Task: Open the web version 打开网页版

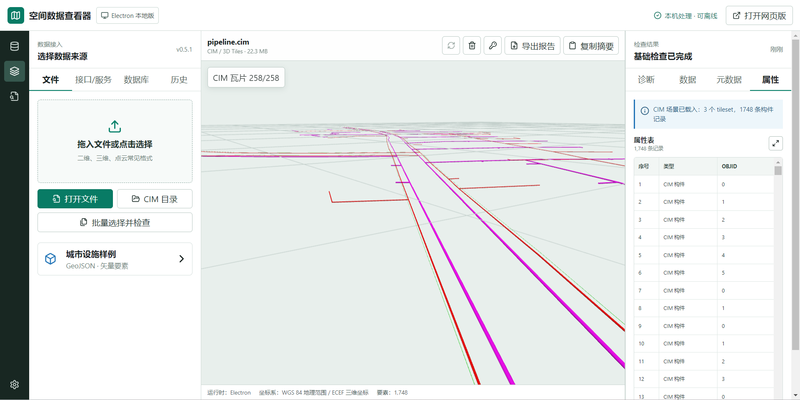Action: coord(759,15)
